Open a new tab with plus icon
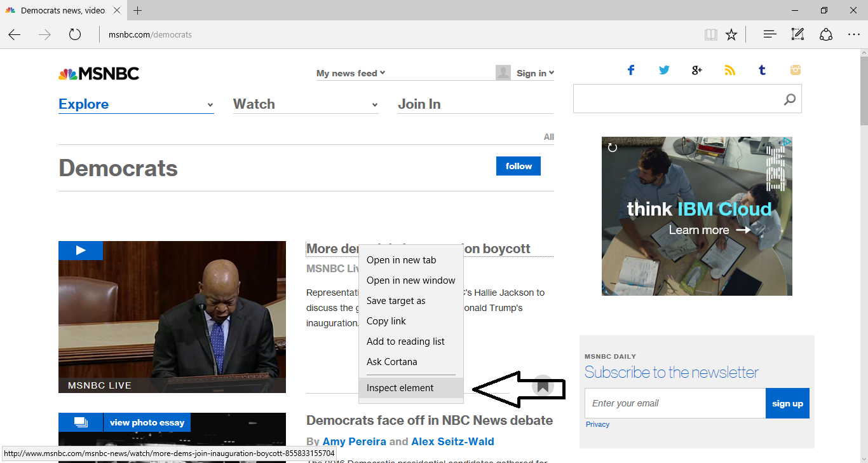Viewport: 868px width, 463px height. [138, 10]
